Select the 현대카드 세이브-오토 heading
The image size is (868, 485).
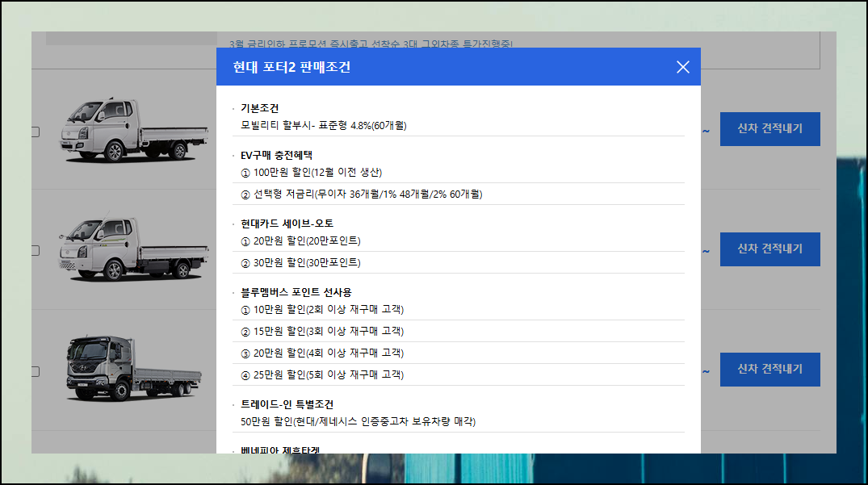[x=287, y=224]
